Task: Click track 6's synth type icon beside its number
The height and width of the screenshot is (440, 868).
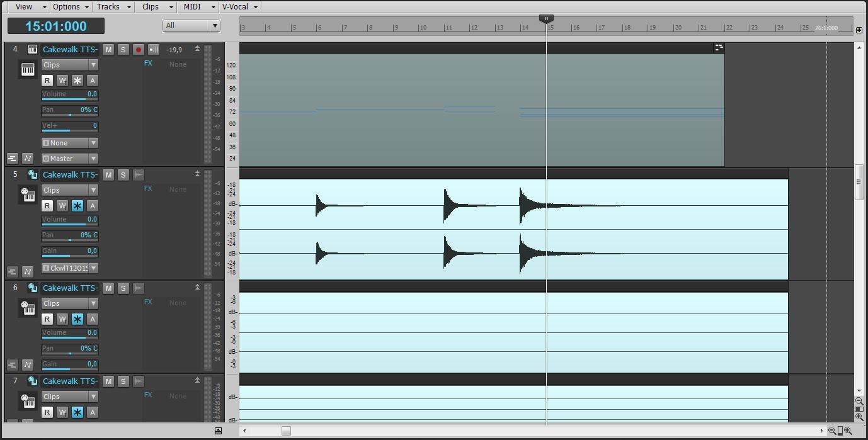Action: 33,288
